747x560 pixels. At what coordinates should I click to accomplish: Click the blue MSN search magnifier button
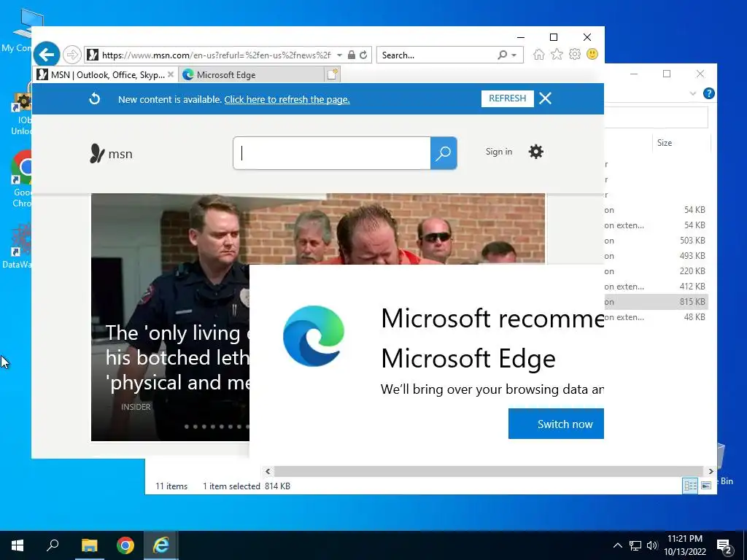444,153
